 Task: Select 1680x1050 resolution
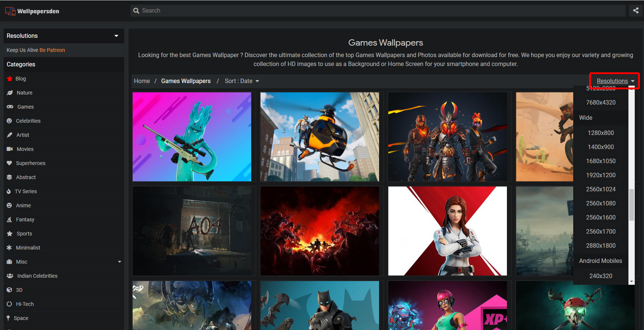[601, 161]
